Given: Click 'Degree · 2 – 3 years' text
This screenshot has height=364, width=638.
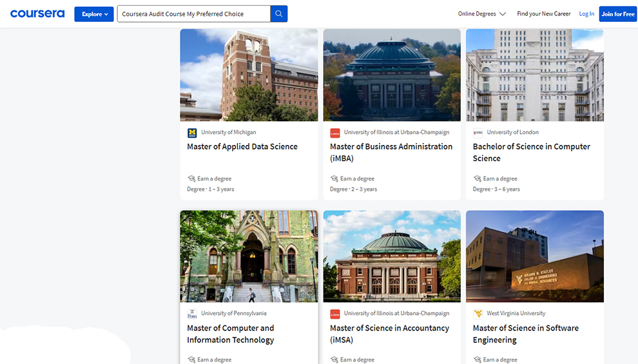Looking at the screenshot, I should pyautogui.click(x=353, y=189).
